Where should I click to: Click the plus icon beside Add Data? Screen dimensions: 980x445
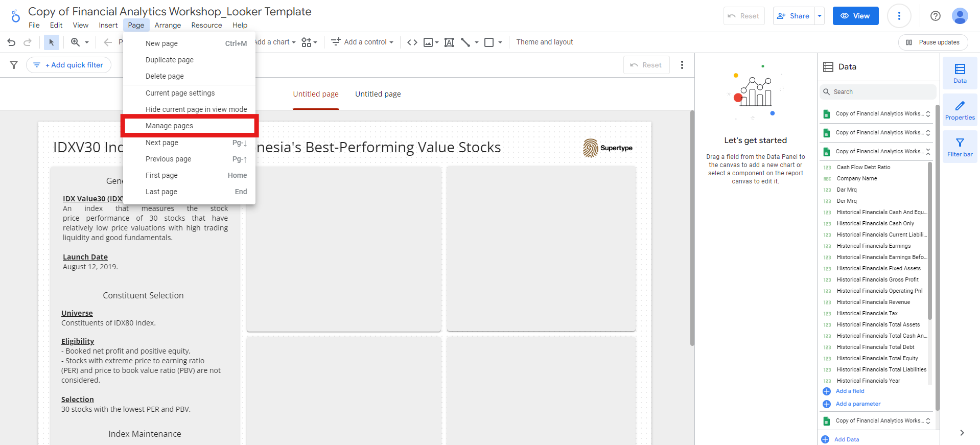pyautogui.click(x=825, y=439)
